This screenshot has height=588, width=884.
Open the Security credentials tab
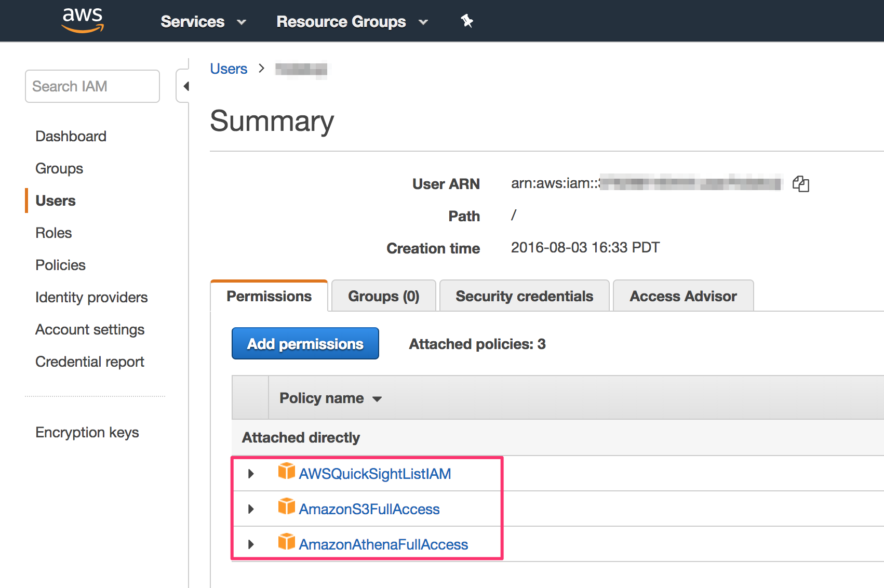pos(524,296)
